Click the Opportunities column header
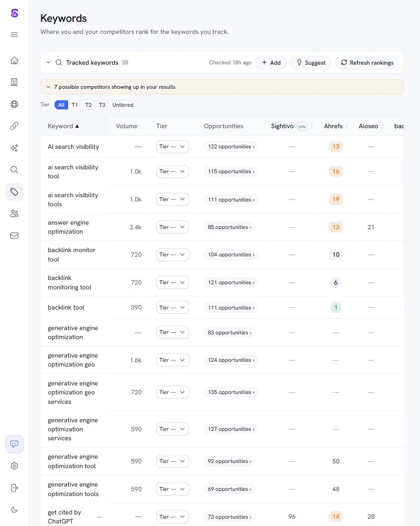The width and height of the screenshot is (420, 526). tap(224, 126)
